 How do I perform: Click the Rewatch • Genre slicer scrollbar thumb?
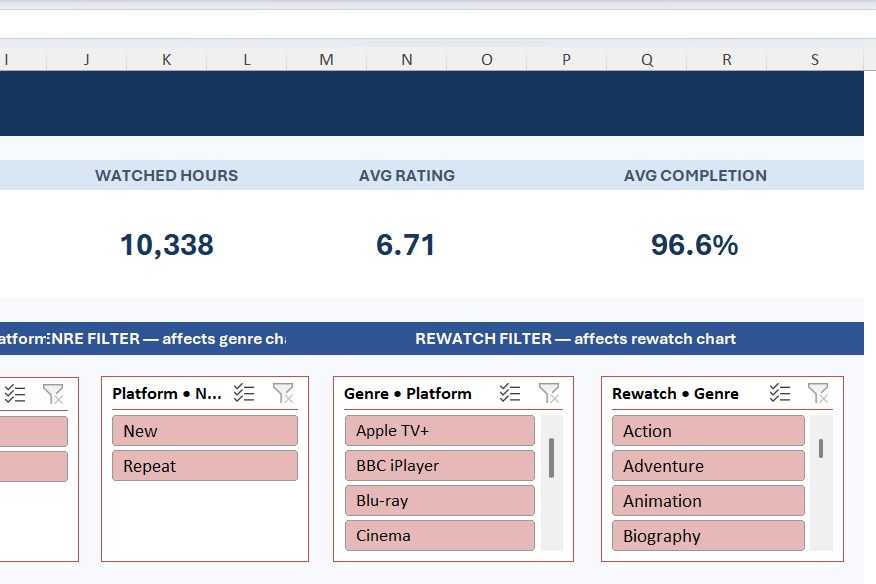pyautogui.click(x=821, y=449)
